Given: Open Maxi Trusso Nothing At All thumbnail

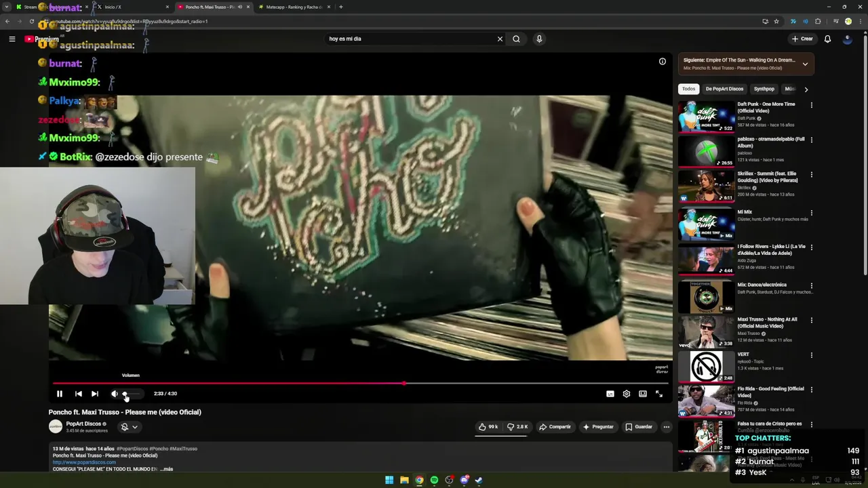Looking at the screenshot, I should tap(707, 332).
